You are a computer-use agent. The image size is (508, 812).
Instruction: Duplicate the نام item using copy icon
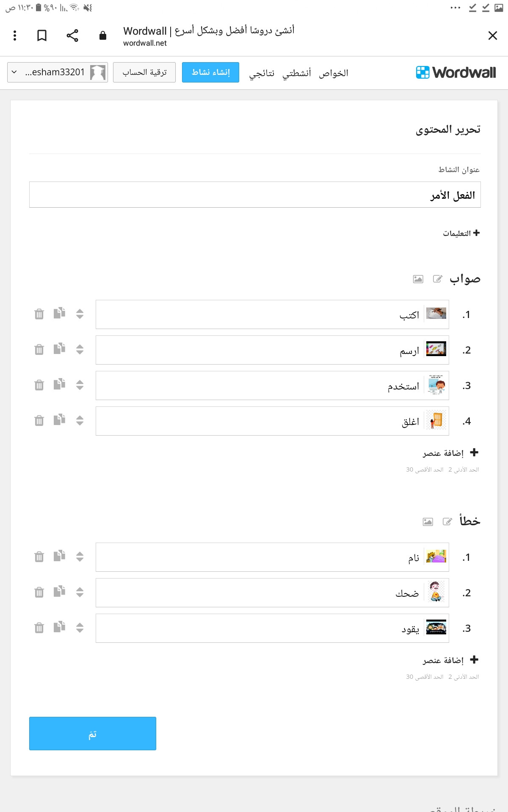60,556
